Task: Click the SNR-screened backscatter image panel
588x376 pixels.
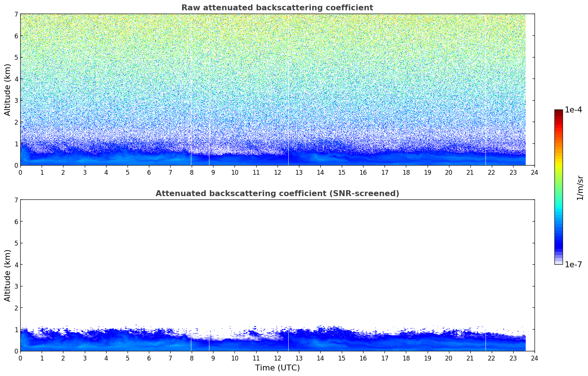Action: tap(277, 275)
